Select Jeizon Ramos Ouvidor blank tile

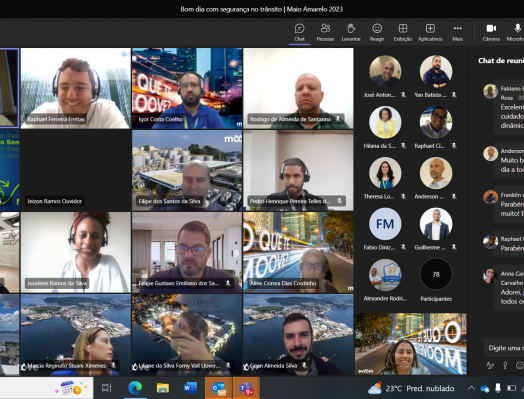pos(76,170)
